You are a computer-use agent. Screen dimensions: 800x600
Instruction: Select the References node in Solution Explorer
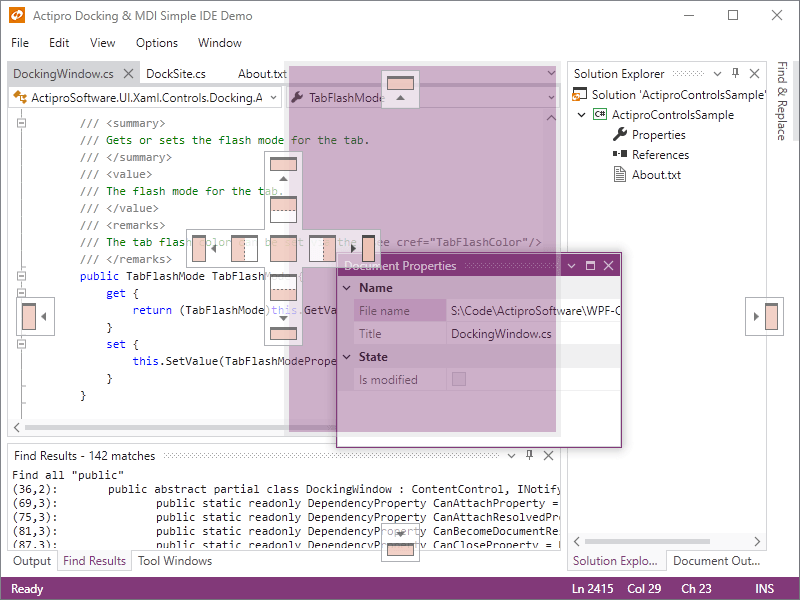[660, 155]
